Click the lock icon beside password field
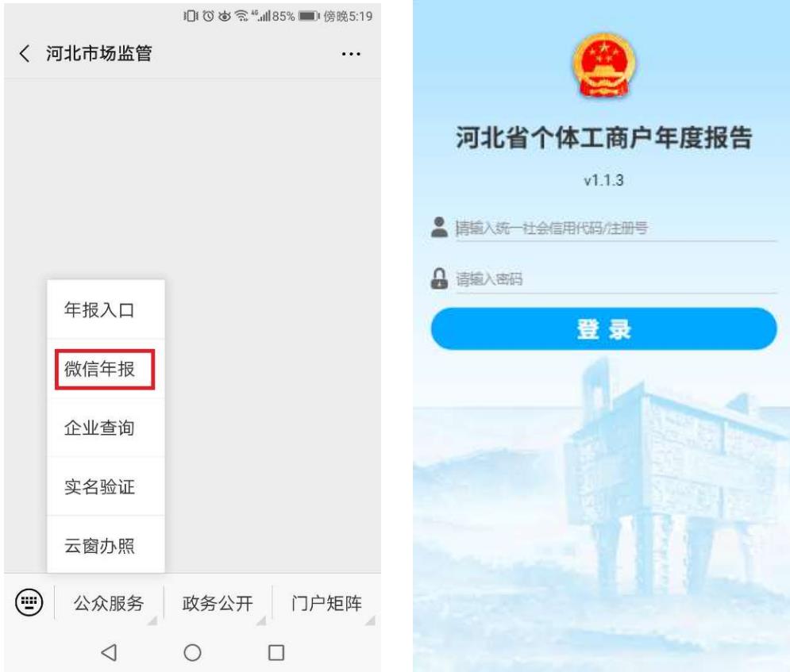This screenshot has width=790, height=672. point(439,278)
